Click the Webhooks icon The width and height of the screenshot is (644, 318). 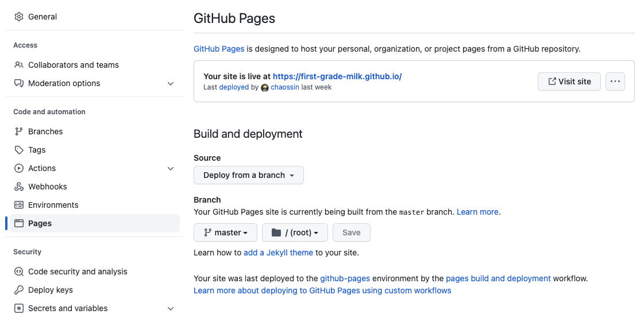coord(18,187)
